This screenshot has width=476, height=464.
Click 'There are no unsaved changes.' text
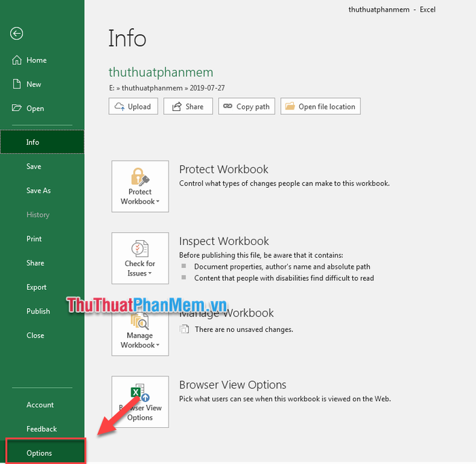point(243,329)
